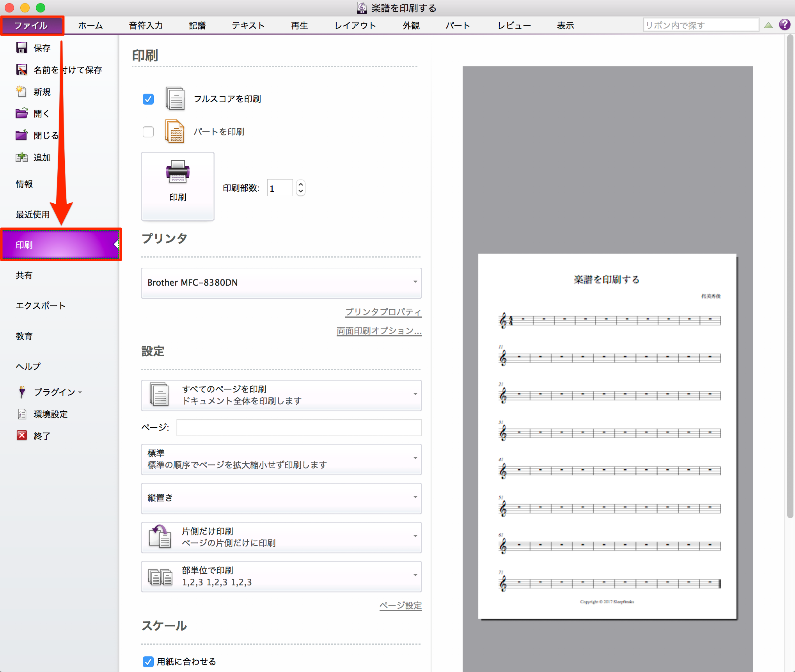The width and height of the screenshot is (795, 672).
Task: Switch to the パート tab
Action: pos(458,25)
